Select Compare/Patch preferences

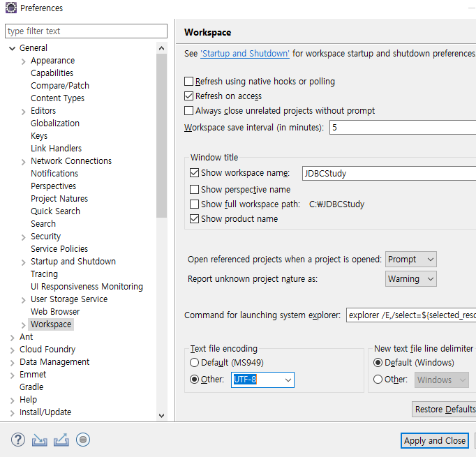[60, 86]
